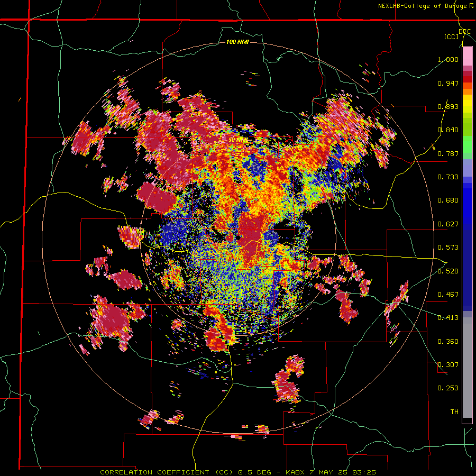Click the gray segment of the color bar
This screenshot has width=476, height=476.
pos(467,368)
